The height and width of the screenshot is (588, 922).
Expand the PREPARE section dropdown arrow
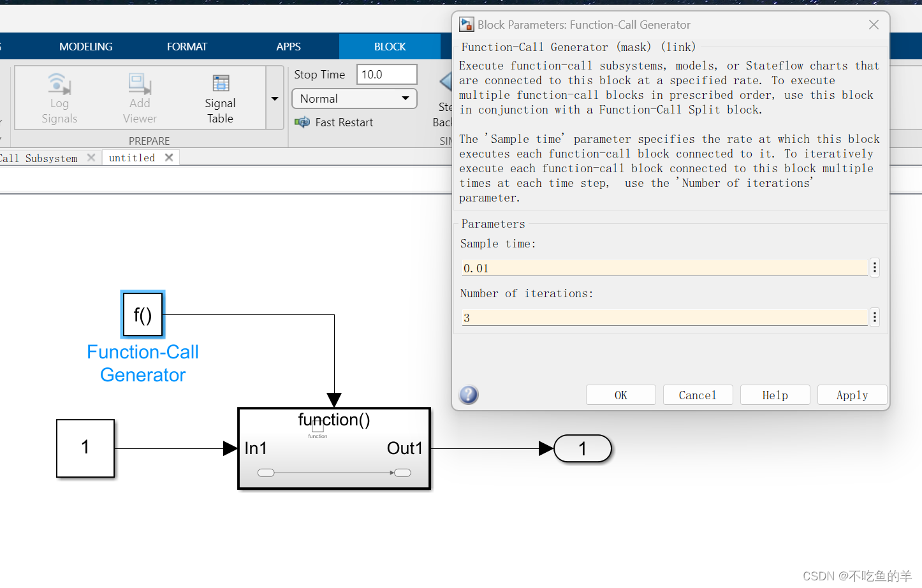click(x=275, y=98)
